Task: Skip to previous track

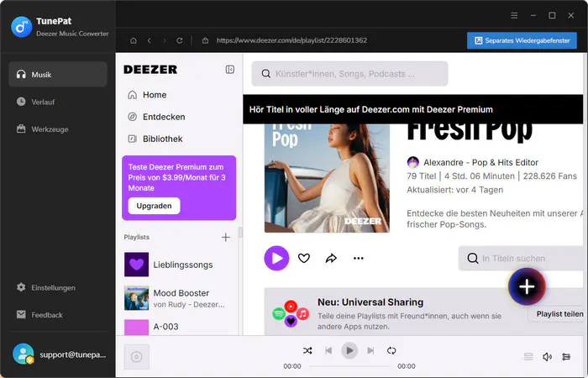Action: 328,350
